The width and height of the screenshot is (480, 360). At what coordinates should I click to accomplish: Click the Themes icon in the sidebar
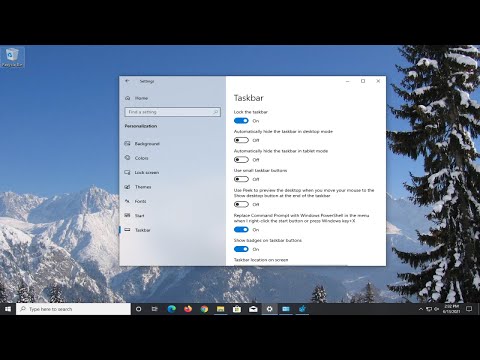pyautogui.click(x=127, y=187)
